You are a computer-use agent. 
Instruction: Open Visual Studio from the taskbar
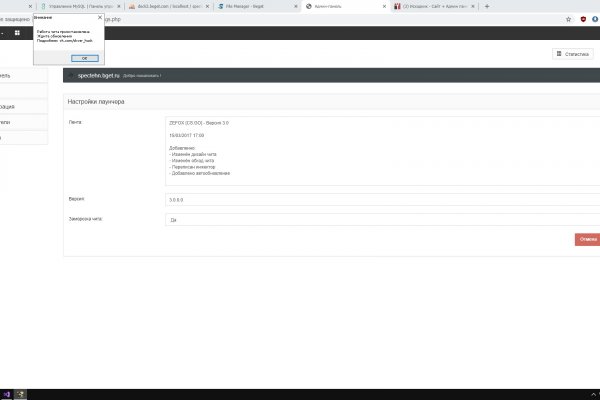[4, 394]
